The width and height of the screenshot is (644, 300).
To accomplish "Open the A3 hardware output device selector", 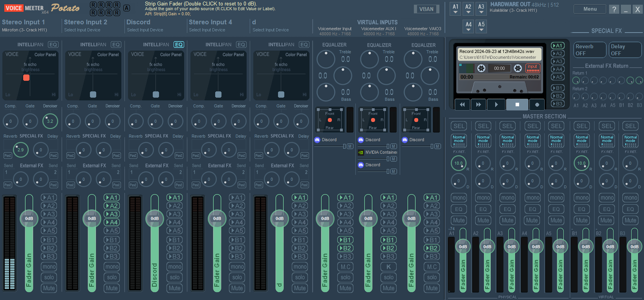I will (x=481, y=9).
